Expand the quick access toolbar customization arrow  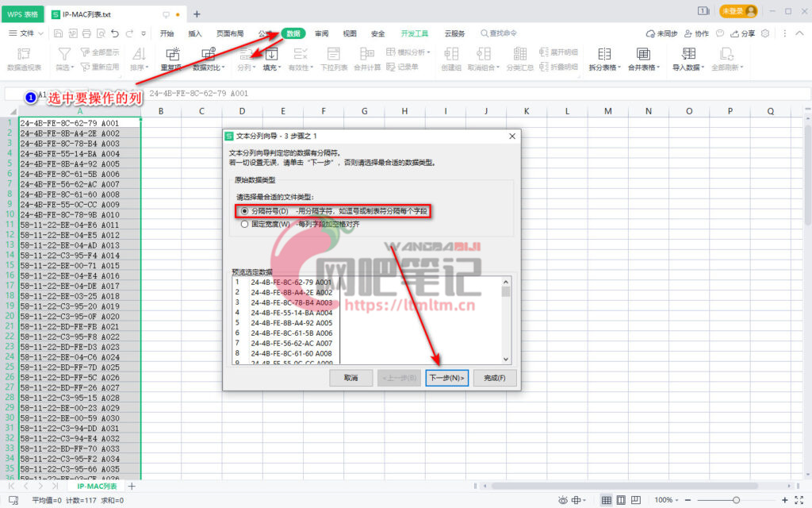pos(144,33)
